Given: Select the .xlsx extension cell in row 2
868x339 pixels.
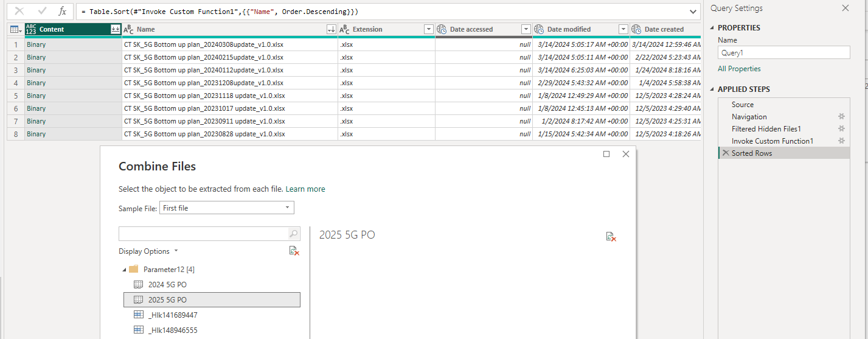Looking at the screenshot, I should (x=386, y=57).
